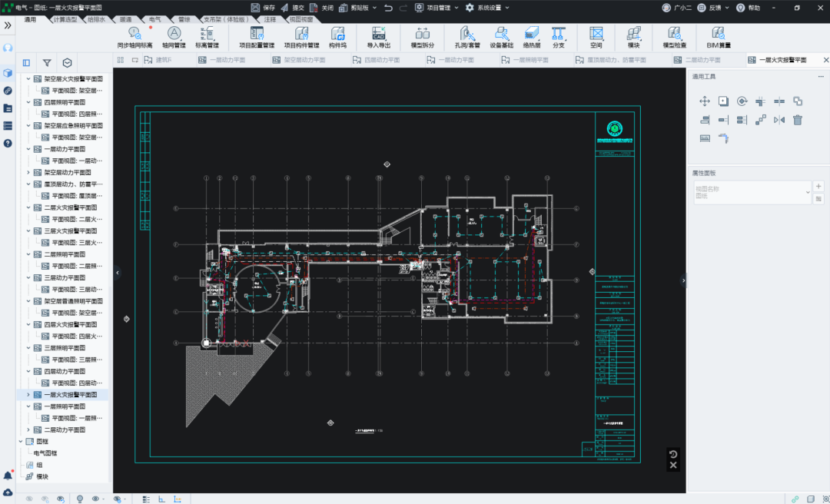Click the 保存 save button
The width and height of the screenshot is (830, 504).
pos(263,8)
